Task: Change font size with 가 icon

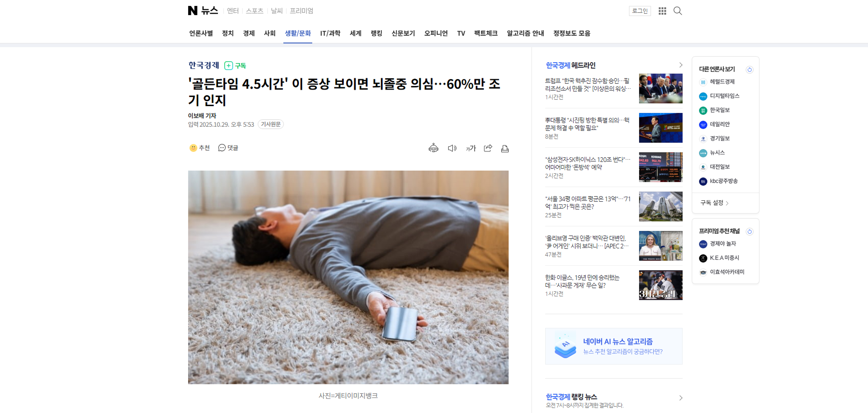Action: [471, 148]
